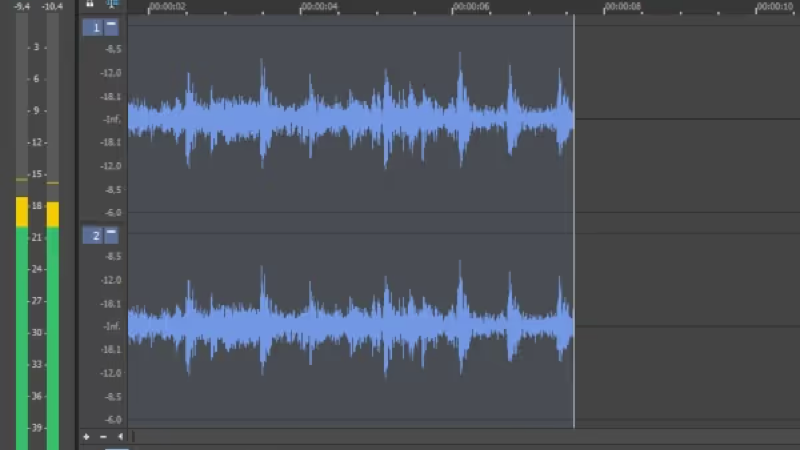Minimize channel 1 with its dash button
Viewport: 800px width, 450px height.
click(x=111, y=28)
